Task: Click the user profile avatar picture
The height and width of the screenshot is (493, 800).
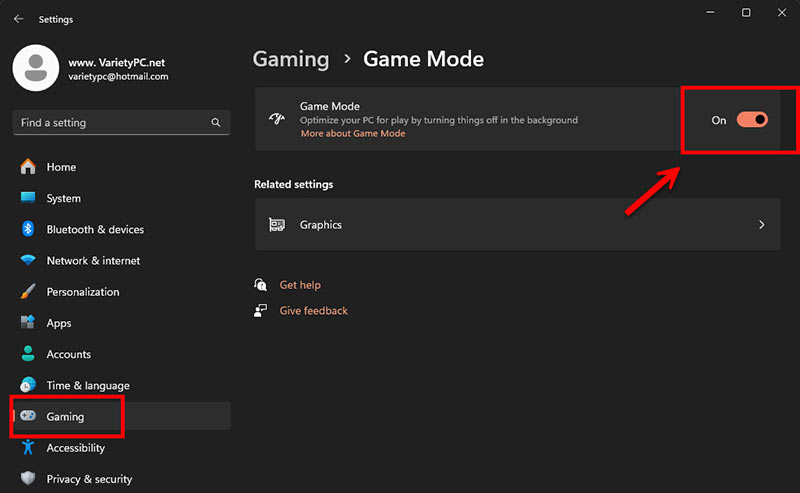Action: pos(36,68)
